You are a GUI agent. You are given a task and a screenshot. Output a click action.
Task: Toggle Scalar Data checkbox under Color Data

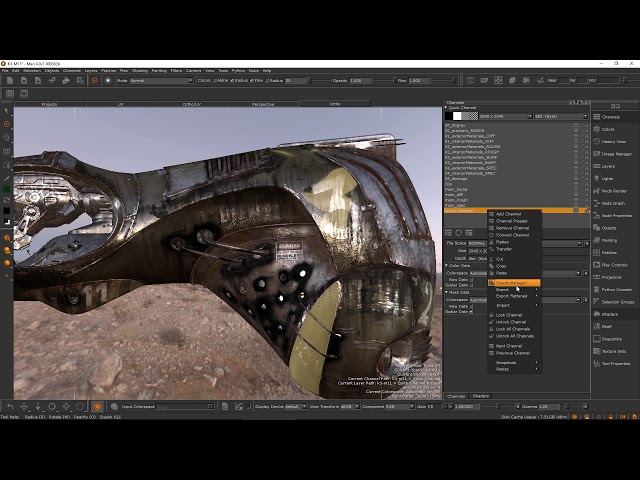471,285
